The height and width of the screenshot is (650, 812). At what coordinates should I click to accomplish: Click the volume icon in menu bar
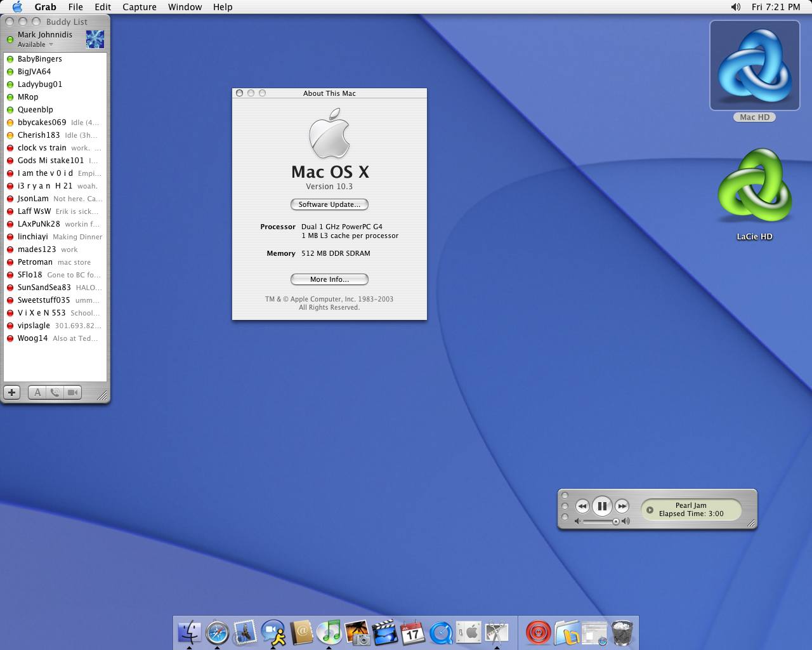tap(735, 7)
